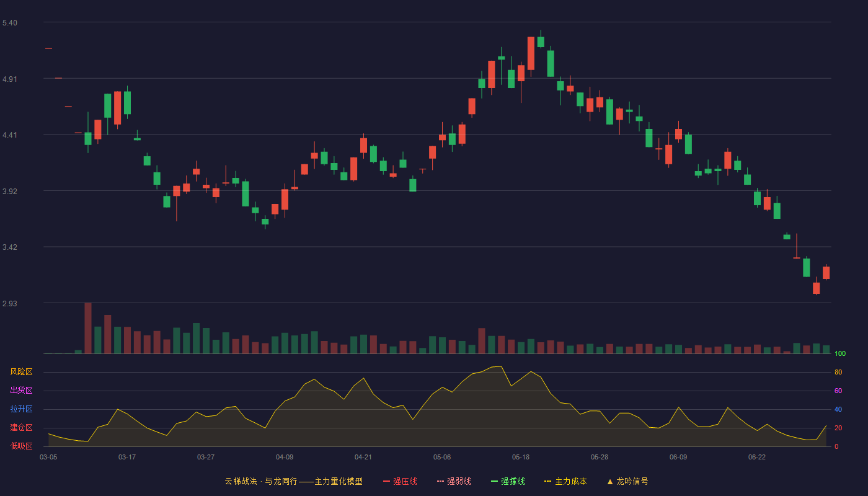
Task: Select the last red candlestick on the right
Action: pyautogui.click(x=826, y=273)
